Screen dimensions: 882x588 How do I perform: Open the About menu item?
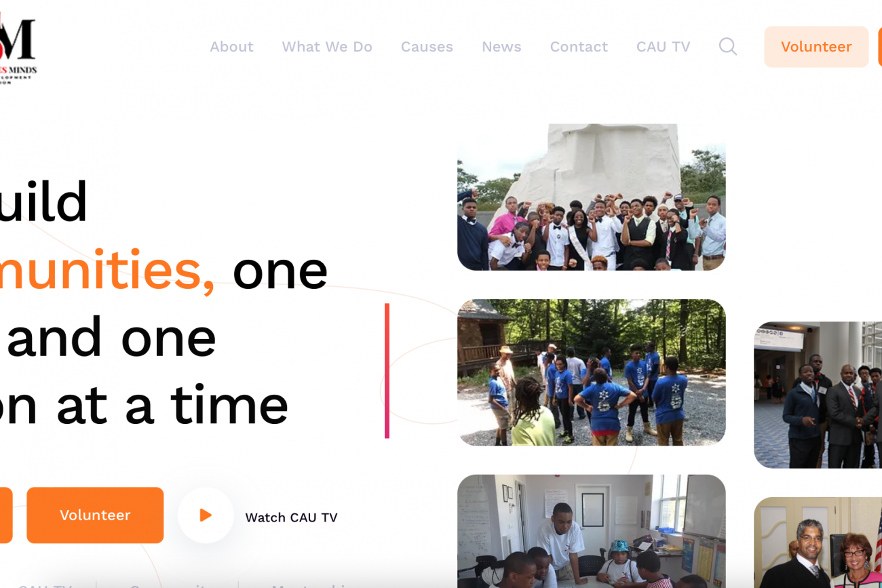tap(231, 47)
